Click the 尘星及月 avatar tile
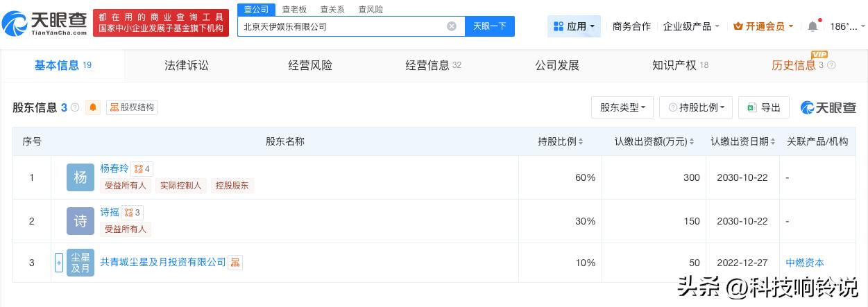This screenshot has width=868, height=307. pyautogui.click(x=80, y=263)
